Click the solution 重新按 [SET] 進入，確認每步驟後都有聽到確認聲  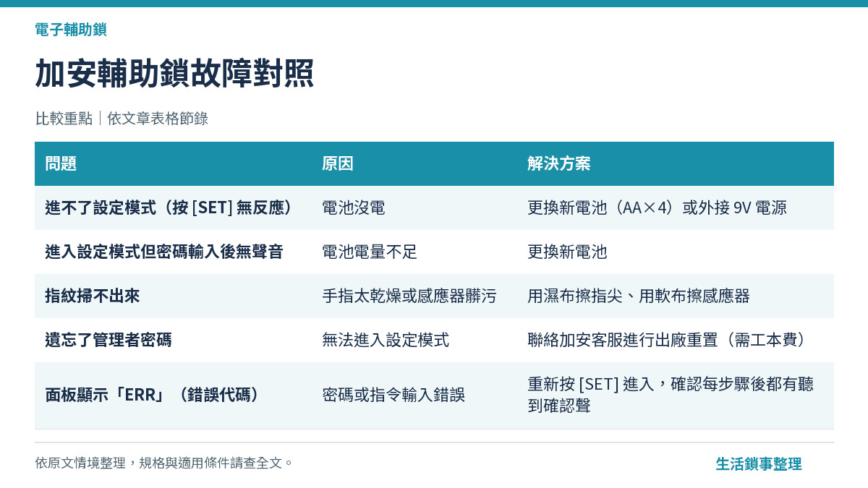pos(671,395)
